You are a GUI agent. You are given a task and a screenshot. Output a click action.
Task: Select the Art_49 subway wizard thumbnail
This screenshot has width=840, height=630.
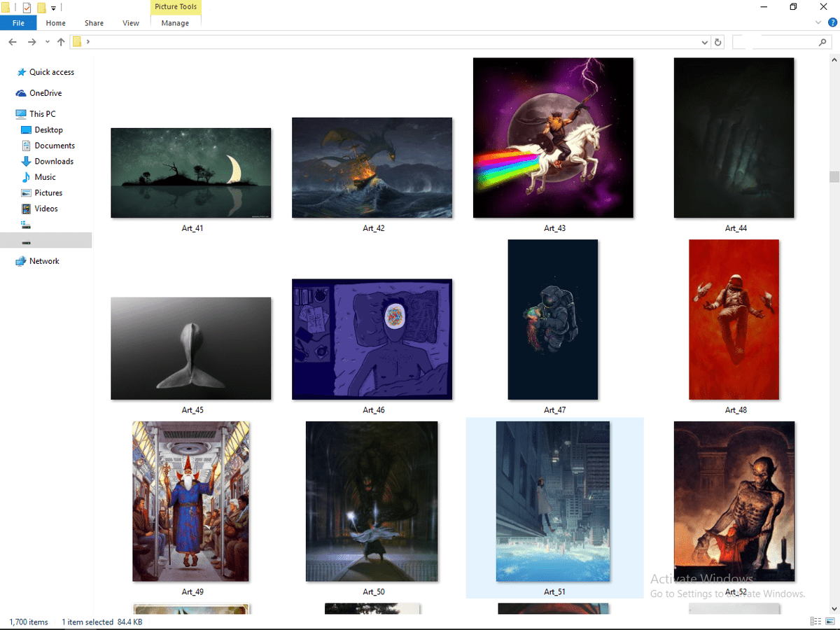(191, 501)
